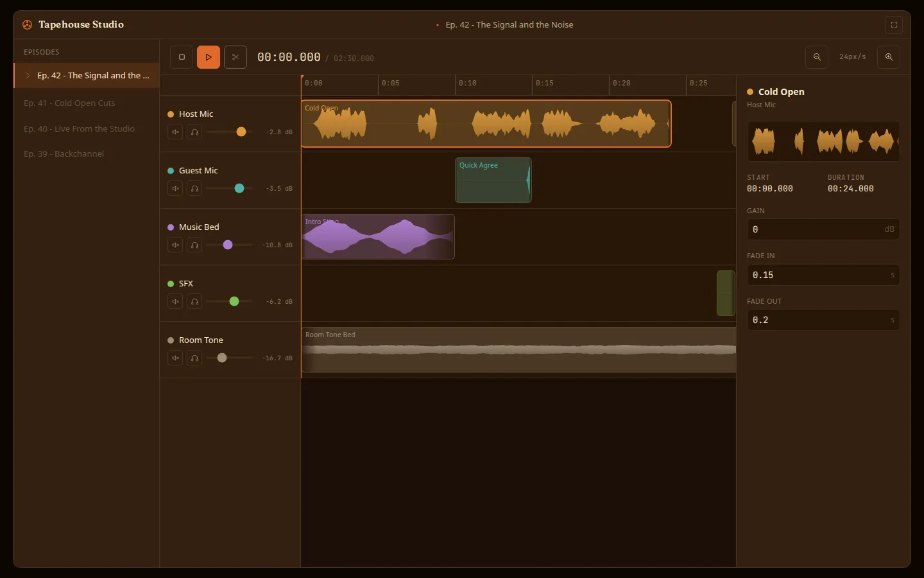Click the 0:05 ruler mark
Image resolution: width=924 pixels, height=578 pixels.
(390, 83)
